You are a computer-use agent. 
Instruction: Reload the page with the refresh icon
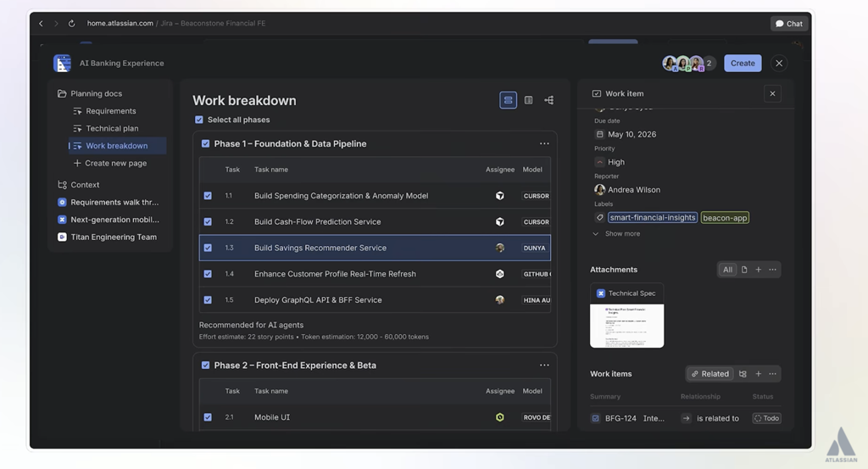coord(71,23)
